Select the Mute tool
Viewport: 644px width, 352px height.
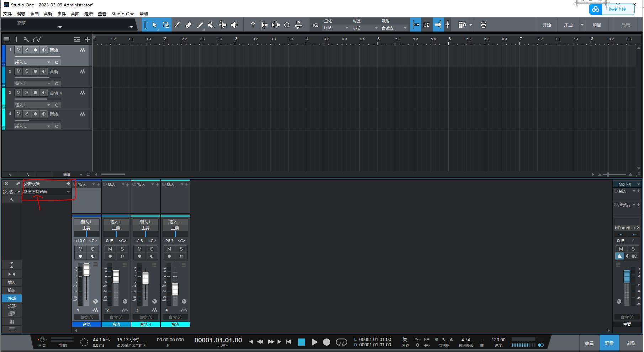coord(211,25)
